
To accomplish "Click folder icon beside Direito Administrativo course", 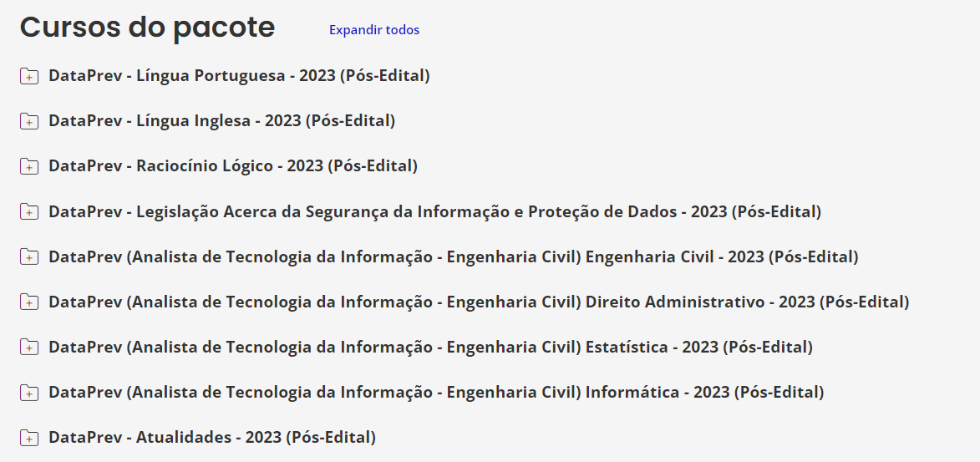I will tap(29, 302).
